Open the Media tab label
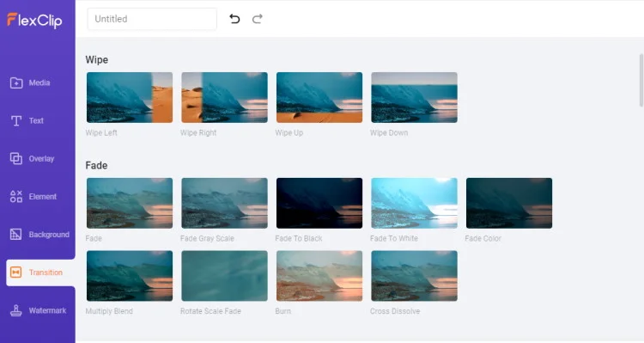 pyautogui.click(x=39, y=83)
